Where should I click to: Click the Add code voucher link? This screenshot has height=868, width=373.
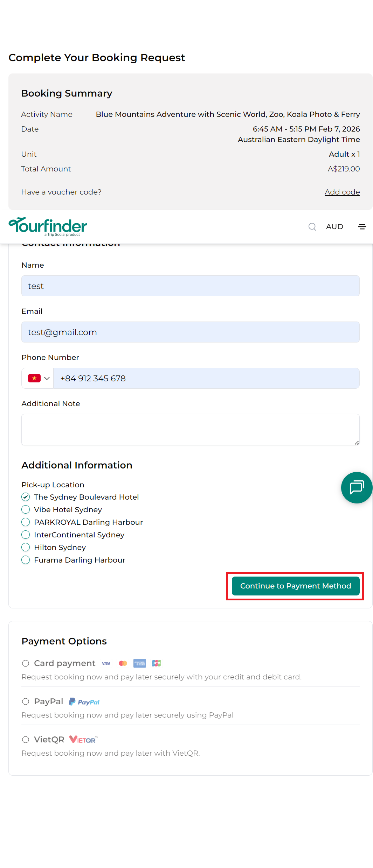(x=342, y=192)
